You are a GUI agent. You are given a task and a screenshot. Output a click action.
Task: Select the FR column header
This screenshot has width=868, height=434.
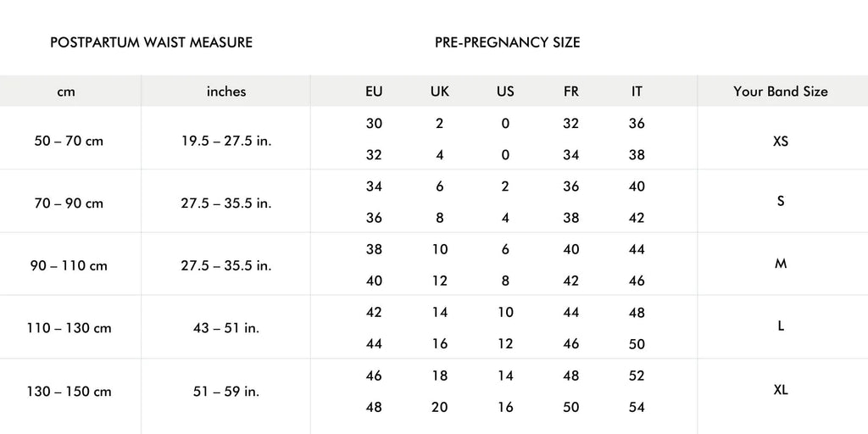point(570,92)
